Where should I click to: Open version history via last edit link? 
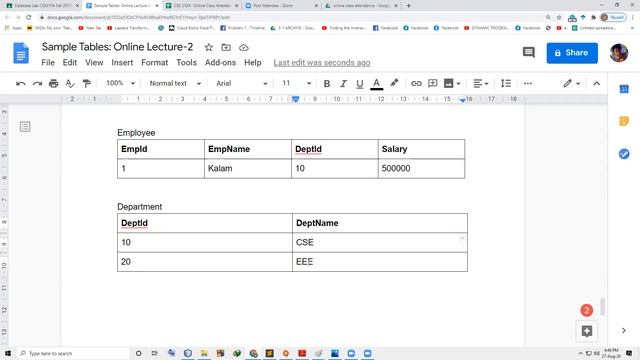click(322, 62)
